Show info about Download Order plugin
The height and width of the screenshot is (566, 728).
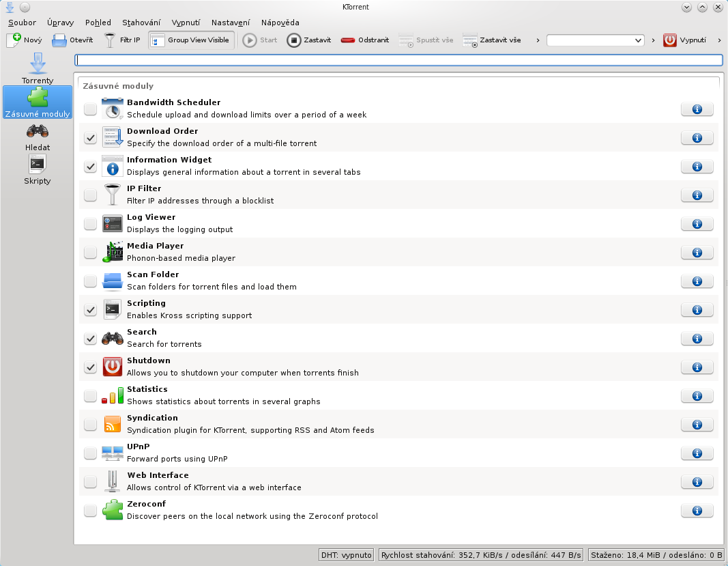tap(697, 138)
